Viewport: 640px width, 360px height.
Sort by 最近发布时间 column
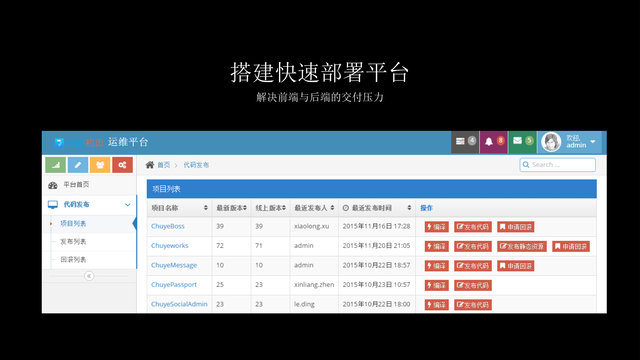(x=377, y=208)
